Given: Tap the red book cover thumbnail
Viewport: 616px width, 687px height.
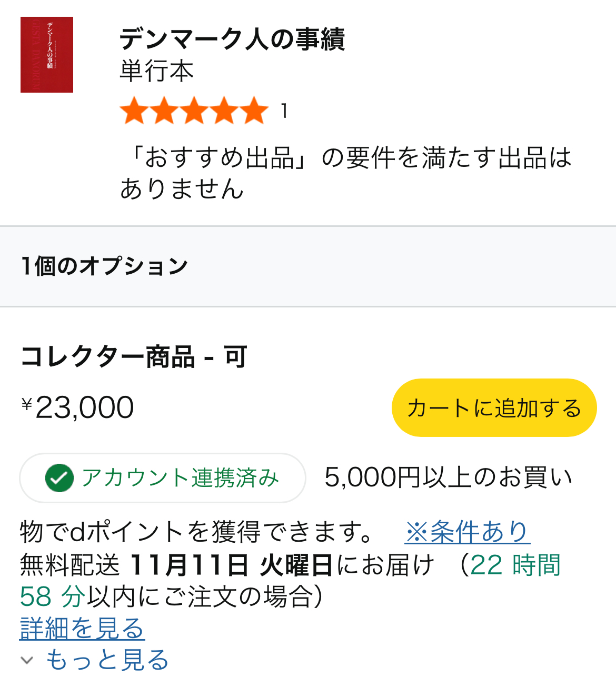Looking at the screenshot, I should (x=47, y=55).
